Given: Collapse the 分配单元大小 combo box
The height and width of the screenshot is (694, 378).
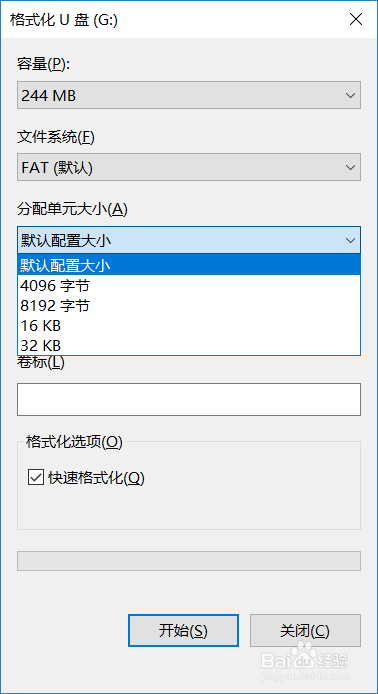Looking at the screenshot, I should click(189, 240).
